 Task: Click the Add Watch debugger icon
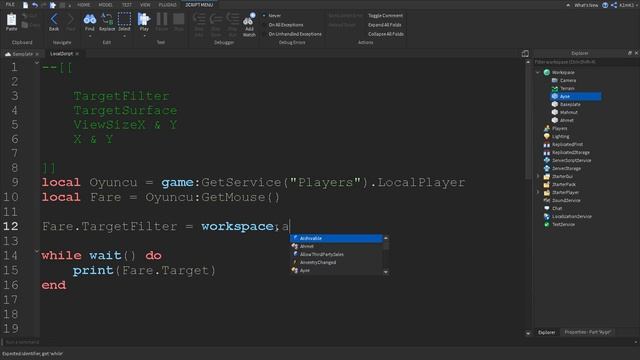(249, 19)
